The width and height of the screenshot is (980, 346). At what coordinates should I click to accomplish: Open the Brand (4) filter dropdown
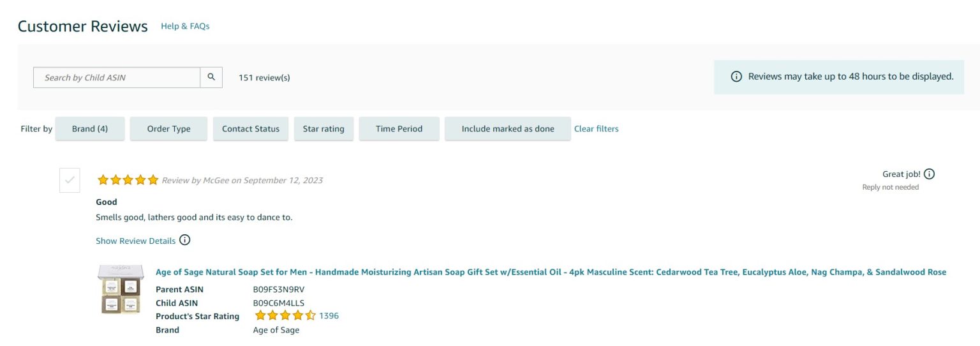pos(90,129)
